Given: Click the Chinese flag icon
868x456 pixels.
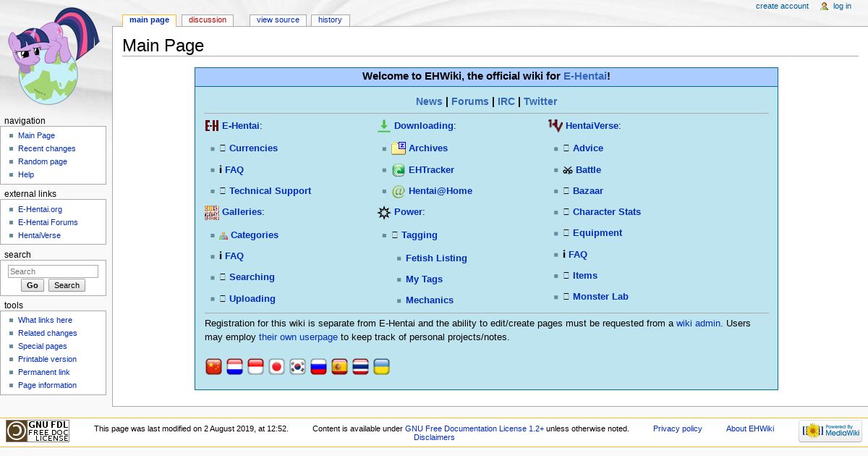Looking at the screenshot, I should [x=213, y=367].
